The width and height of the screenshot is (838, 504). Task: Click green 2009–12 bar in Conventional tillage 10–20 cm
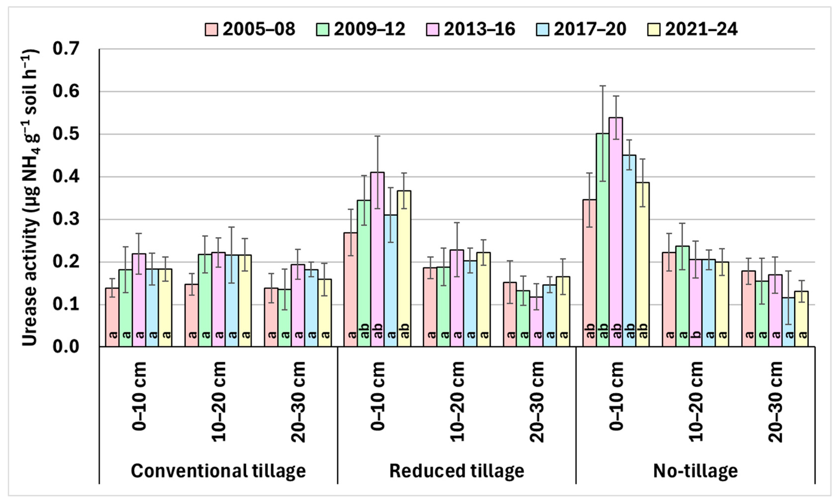pos(205,301)
